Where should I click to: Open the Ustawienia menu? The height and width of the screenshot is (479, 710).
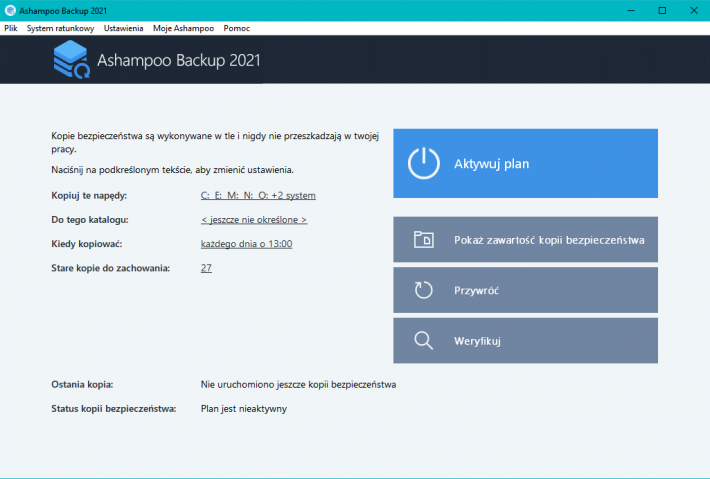point(123,28)
